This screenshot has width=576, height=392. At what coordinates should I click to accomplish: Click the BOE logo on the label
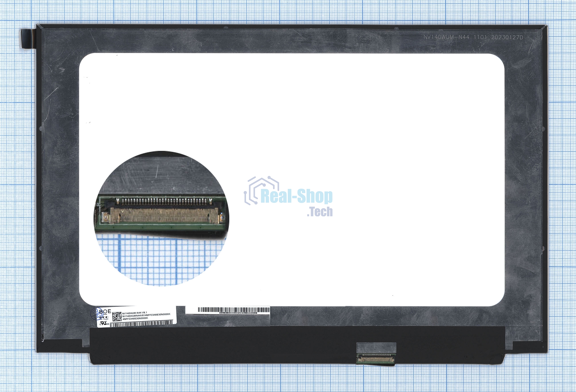point(105,311)
